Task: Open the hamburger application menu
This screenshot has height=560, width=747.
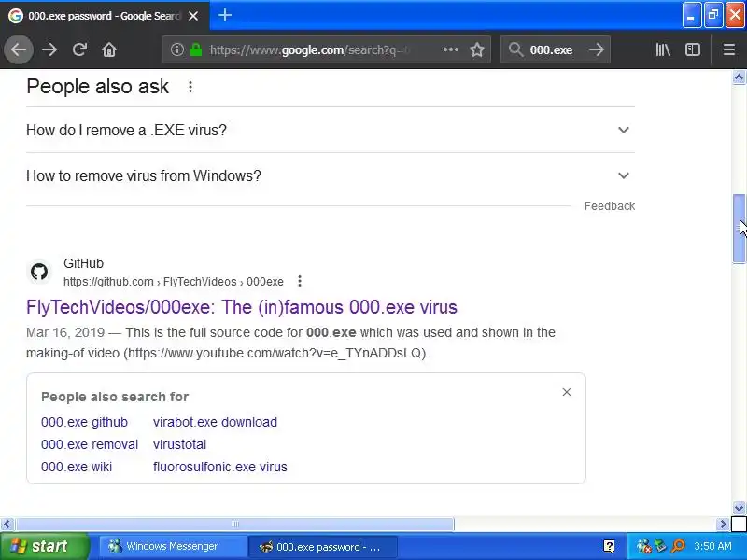Action: click(x=729, y=49)
